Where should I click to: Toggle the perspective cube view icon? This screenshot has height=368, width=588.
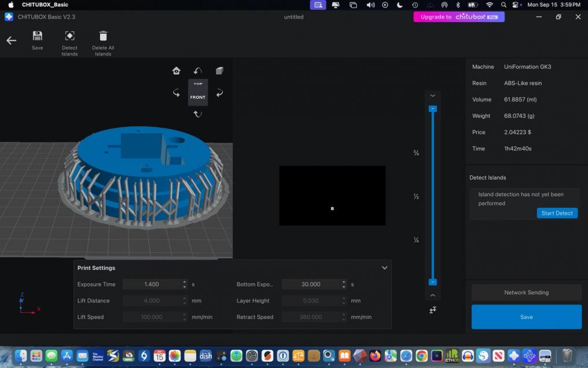point(219,71)
